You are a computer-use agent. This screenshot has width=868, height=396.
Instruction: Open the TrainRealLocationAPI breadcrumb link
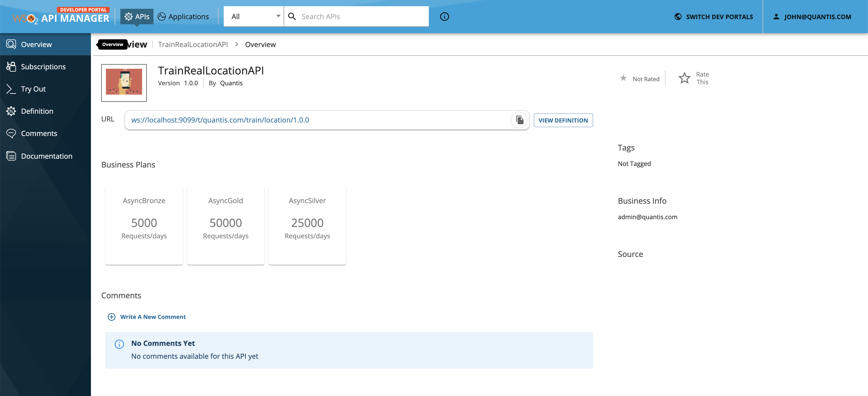193,44
